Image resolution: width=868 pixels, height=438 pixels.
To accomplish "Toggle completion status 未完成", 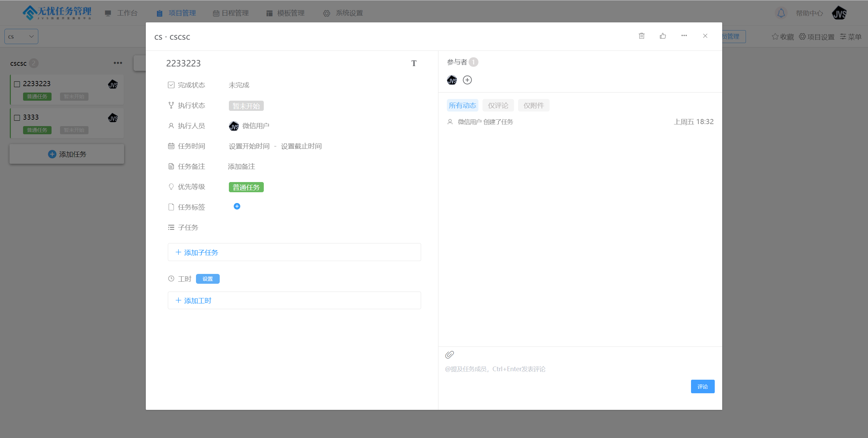I will pyautogui.click(x=239, y=85).
